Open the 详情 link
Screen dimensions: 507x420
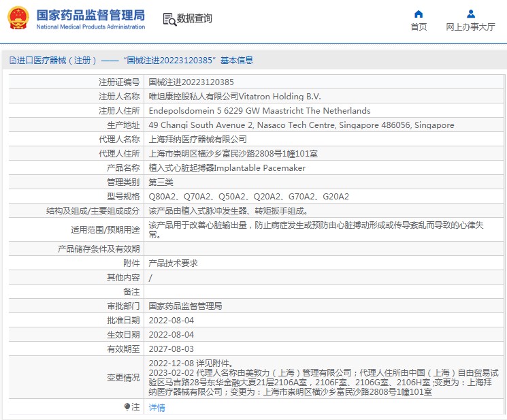(x=157, y=408)
